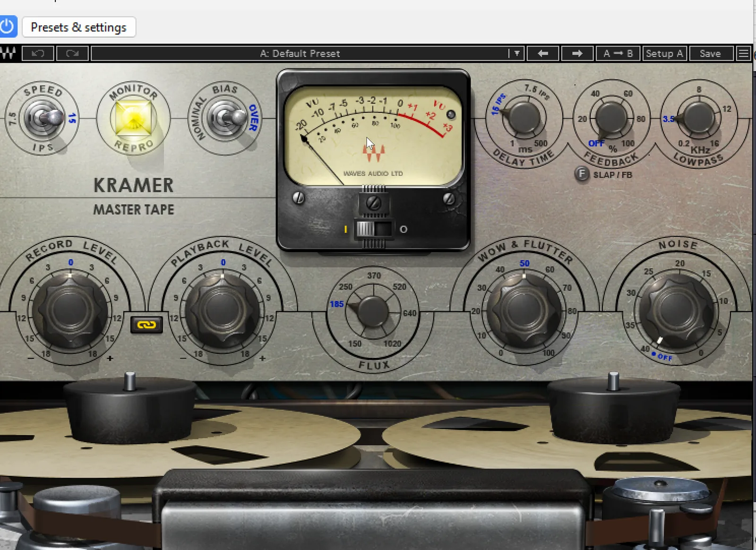Flip the Bias Nominal/Over switch
This screenshot has width=756, height=550.
[226, 118]
